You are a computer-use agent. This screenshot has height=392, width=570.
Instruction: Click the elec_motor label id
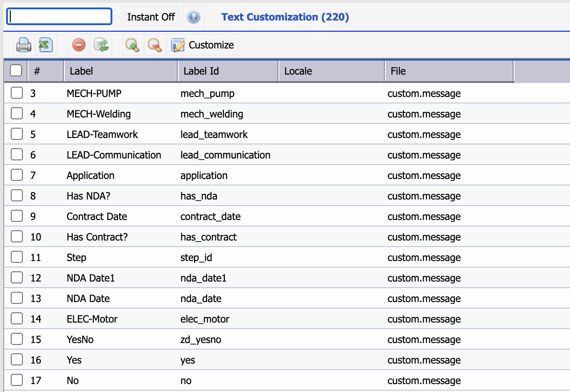point(205,319)
